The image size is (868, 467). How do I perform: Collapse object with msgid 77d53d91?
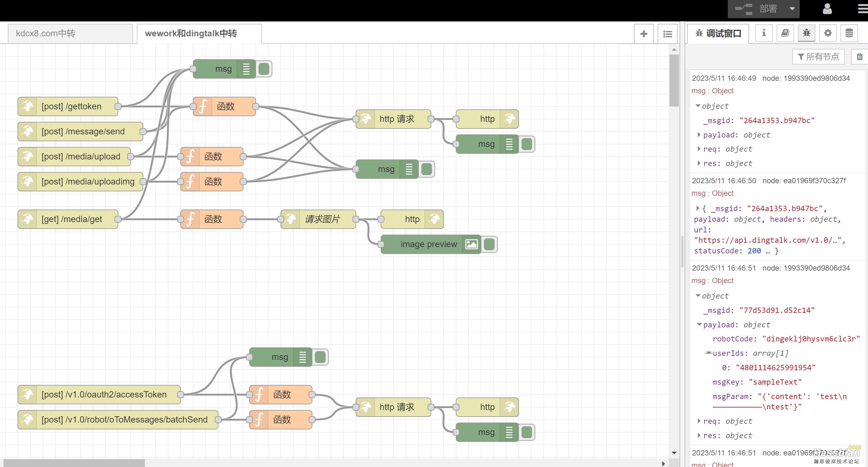click(698, 296)
